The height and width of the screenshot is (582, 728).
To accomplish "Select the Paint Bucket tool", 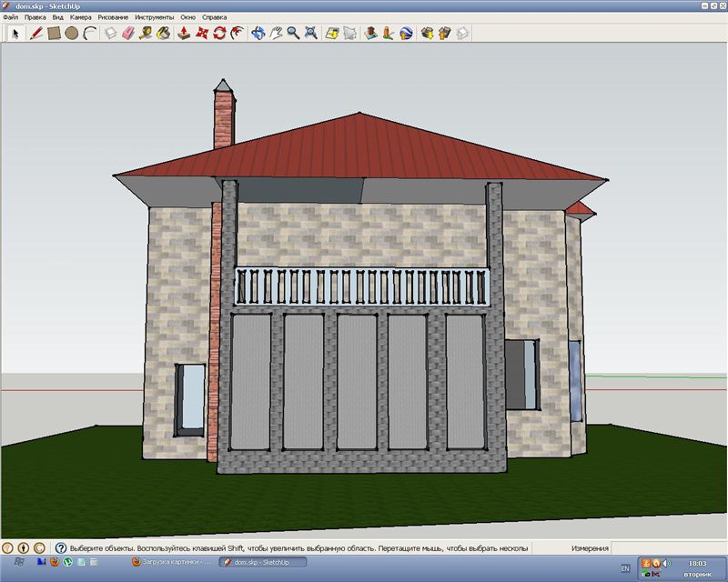I will point(163,34).
